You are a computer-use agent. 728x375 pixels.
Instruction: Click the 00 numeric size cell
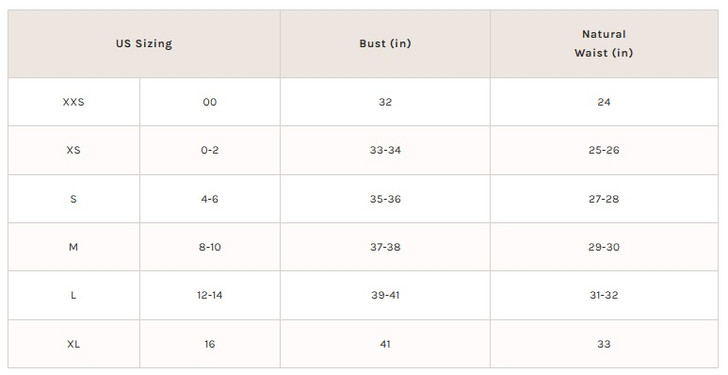(x=210, y=102)
